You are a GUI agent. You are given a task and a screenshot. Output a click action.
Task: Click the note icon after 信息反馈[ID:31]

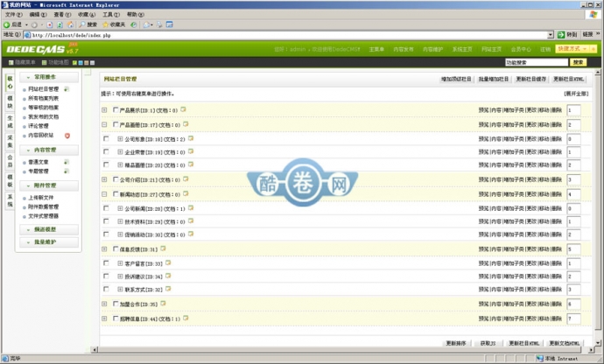point(163,248)
